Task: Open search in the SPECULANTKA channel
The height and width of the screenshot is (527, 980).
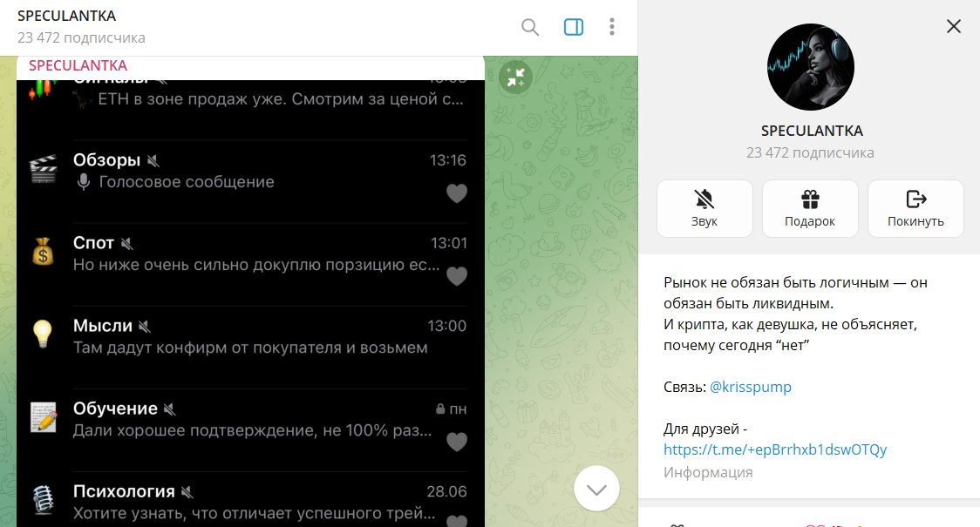Action: (x=530, y=27)
